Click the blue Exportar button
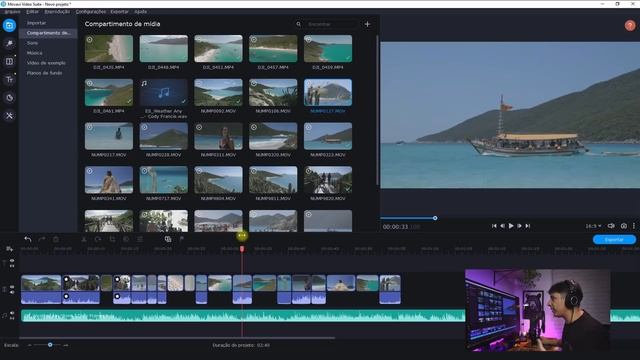 (x=614, y=240)
